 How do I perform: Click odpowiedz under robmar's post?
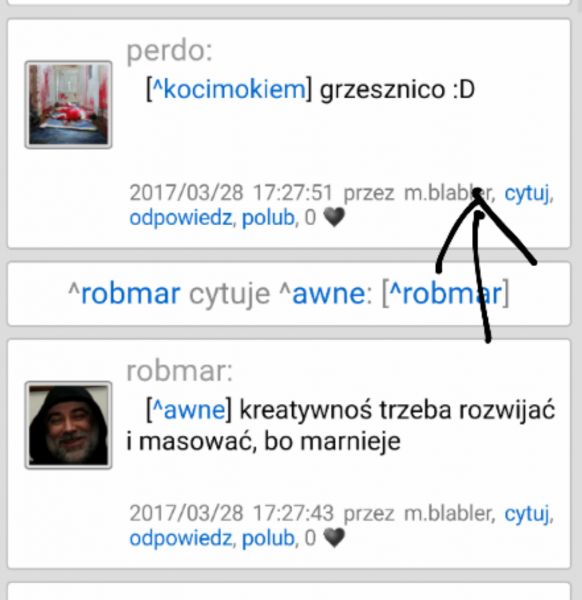181,538
